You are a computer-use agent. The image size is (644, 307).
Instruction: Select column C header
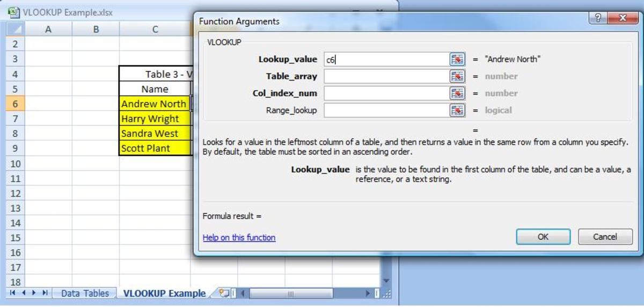pyautogui.click(x=155, y=30)
